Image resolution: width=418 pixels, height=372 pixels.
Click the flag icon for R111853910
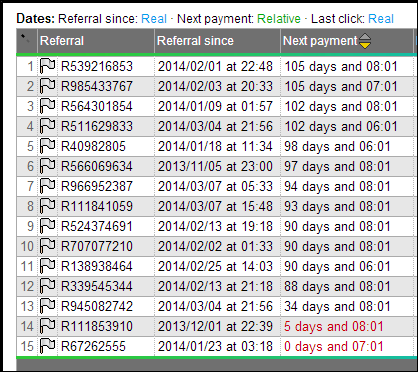(x=47, y=326)
